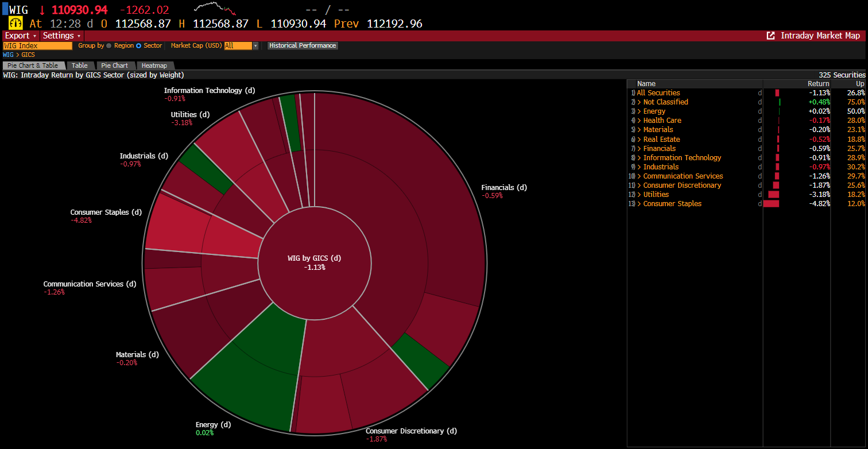The height and width of the screenshot is (449, 868).
Task: Open the Export dropdown menu
Action: click(x=20, y=36)
